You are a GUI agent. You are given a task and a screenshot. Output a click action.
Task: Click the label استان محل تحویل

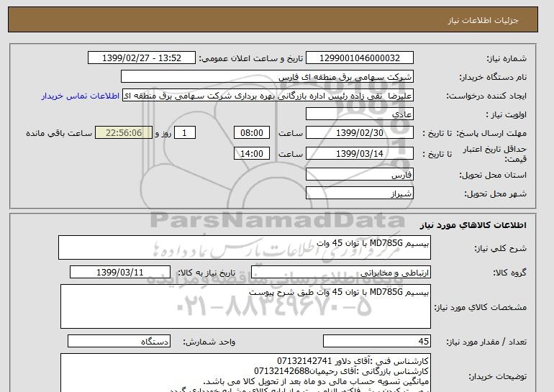[x=493, y=176]
